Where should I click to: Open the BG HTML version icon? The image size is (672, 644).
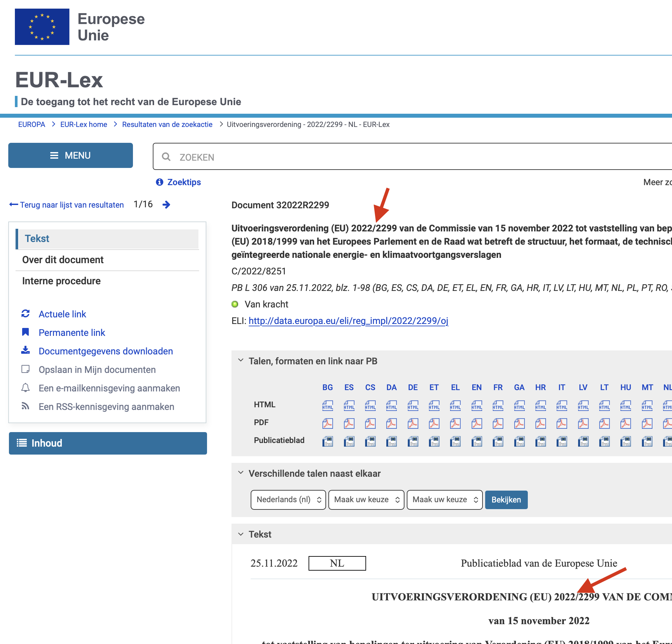327,406
